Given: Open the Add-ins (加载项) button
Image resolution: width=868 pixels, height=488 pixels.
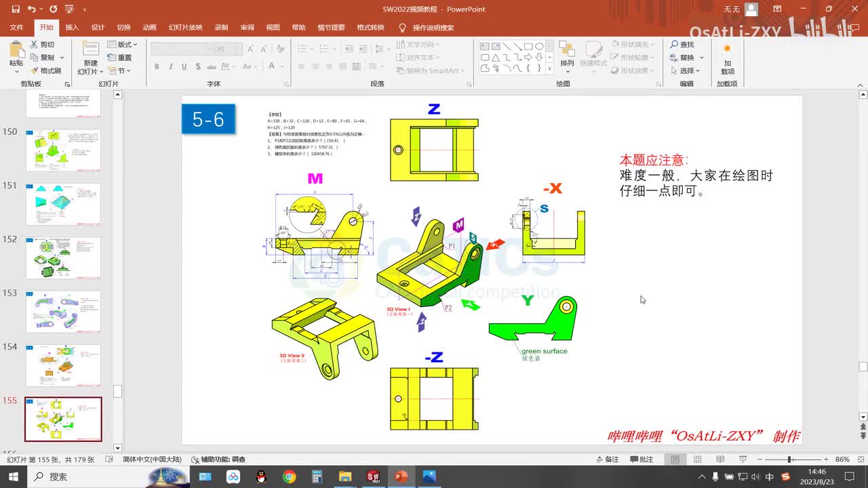Looking at the screenshot, I should 727,60.
